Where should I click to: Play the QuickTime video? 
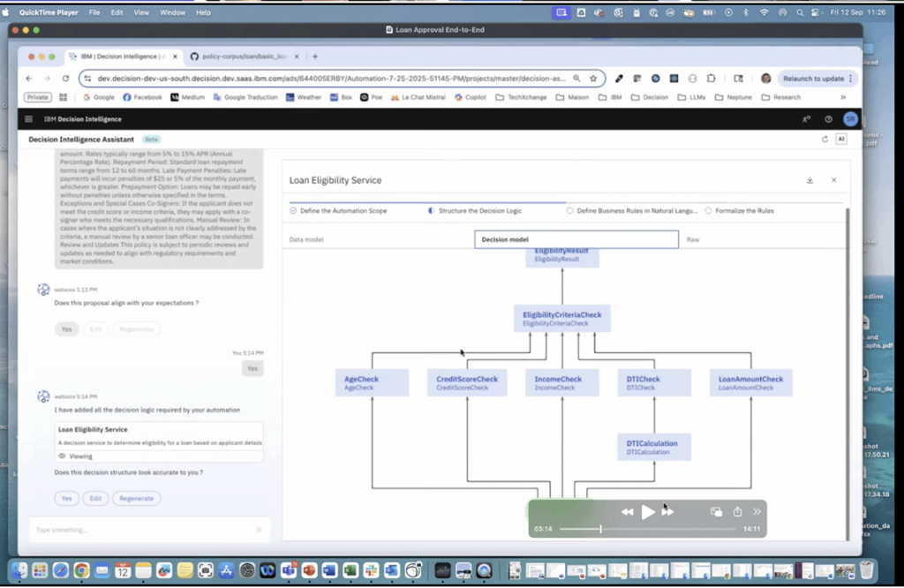point(647,512)
